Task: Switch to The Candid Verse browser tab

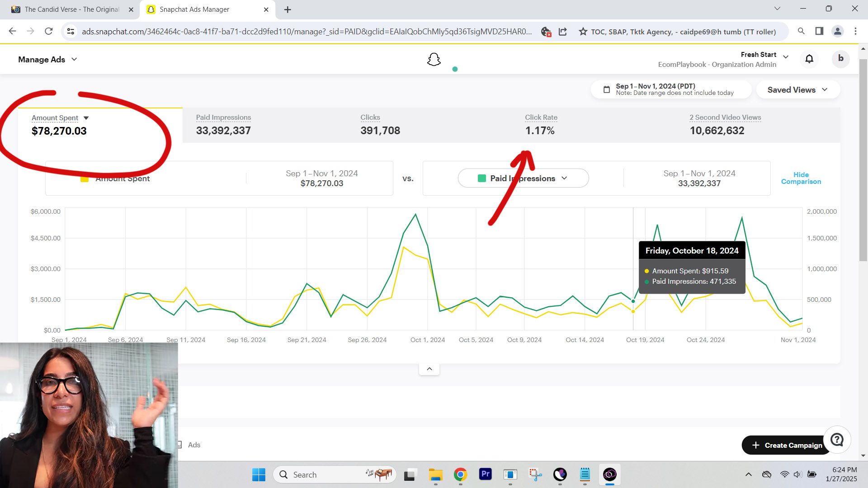Action: [x=71, y=9]
